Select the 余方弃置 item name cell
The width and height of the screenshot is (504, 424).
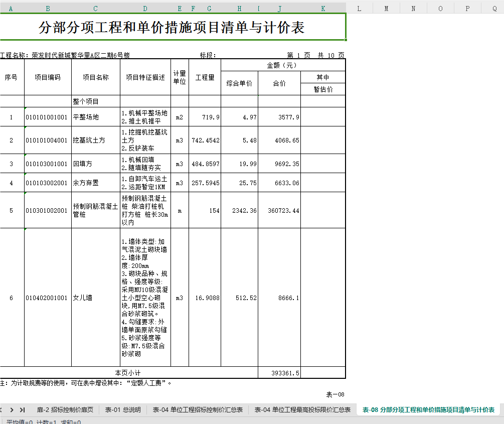click(x=96, y=183)
